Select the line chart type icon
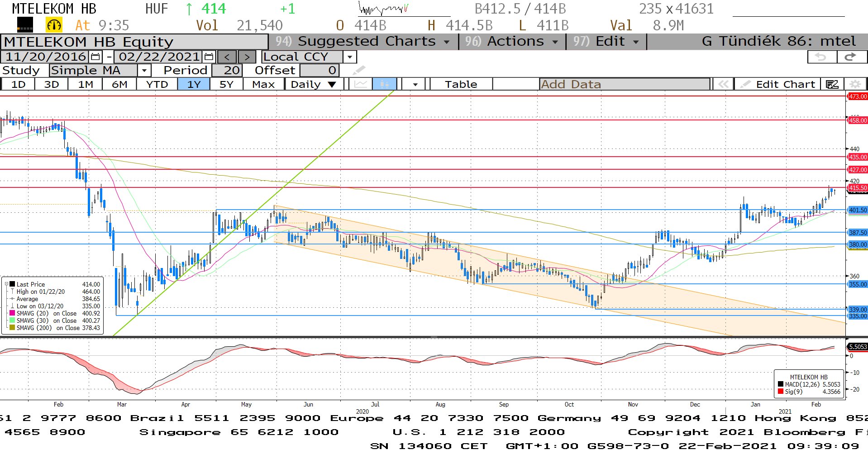 point(361,84)
